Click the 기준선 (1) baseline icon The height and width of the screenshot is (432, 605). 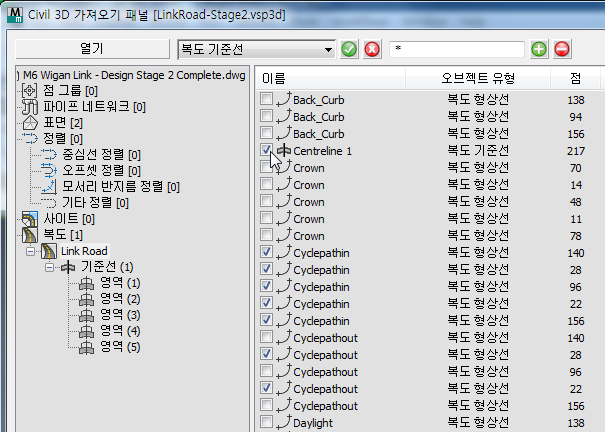[x=68, y=267]
